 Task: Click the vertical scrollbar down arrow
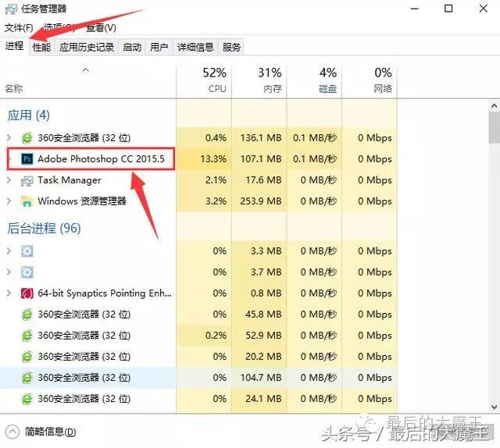(x=494, y=406)
